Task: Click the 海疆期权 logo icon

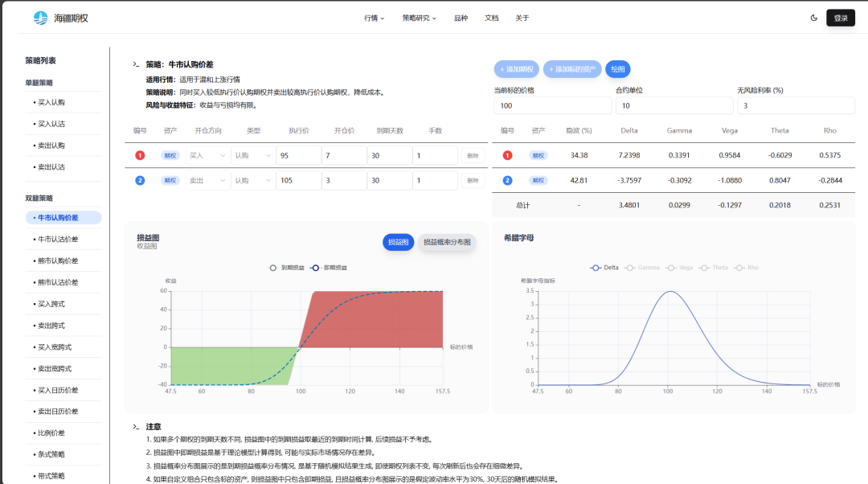Action: point(40,18)
